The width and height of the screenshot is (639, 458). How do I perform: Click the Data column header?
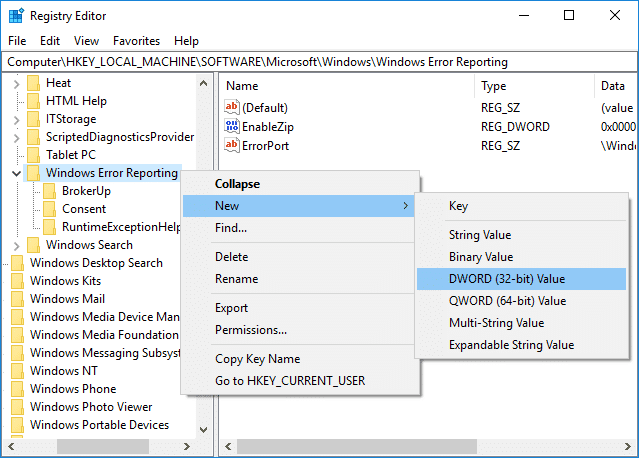click(616, 86)
